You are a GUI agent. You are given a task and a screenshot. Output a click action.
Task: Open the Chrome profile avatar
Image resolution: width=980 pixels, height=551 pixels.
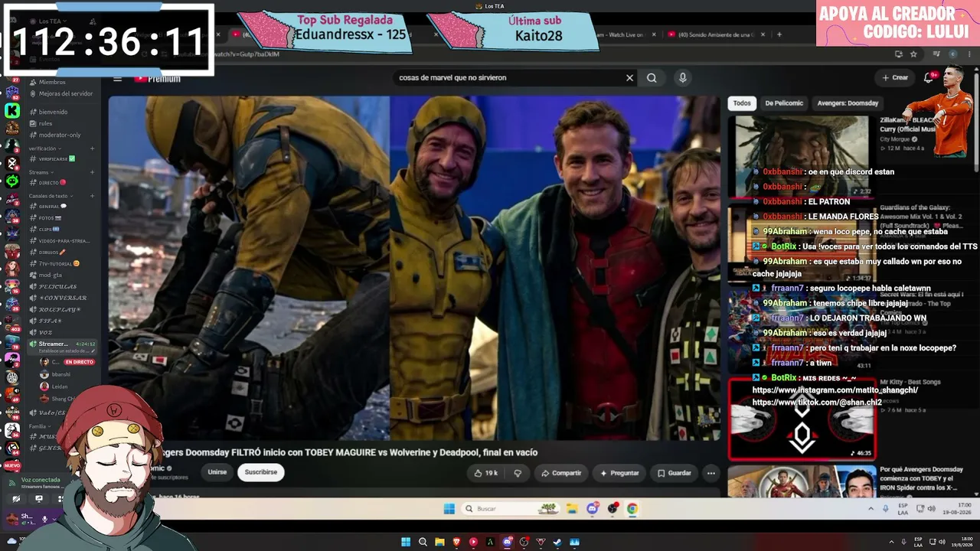coord(952,54)
